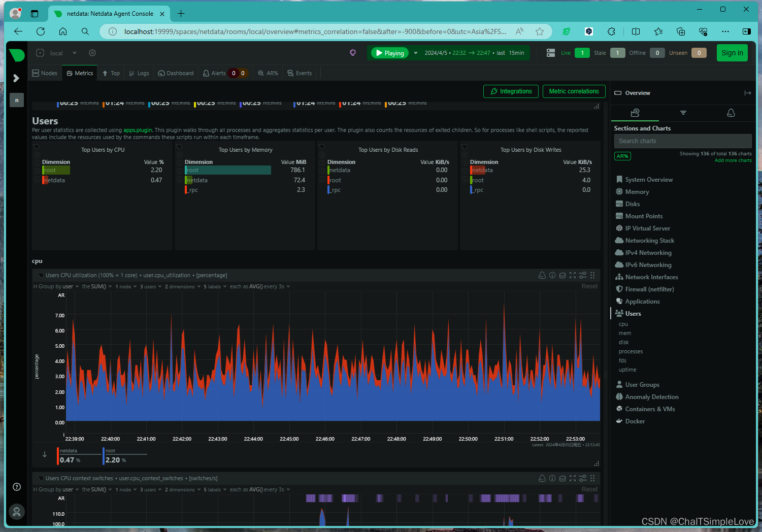The width and height of the screenshot is (762, 532).
Task: Click the netdata legend item showing 0.47 %
Action: click(79, 456)
